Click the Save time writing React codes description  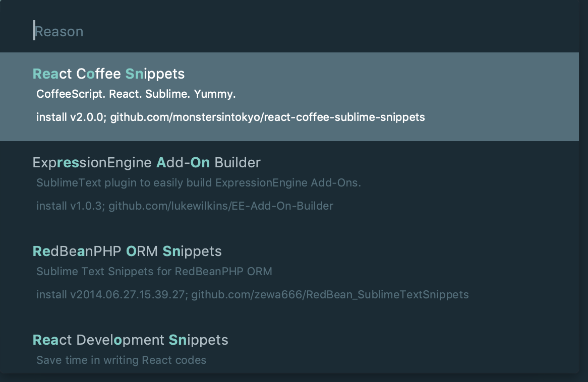tap(121, 360)
